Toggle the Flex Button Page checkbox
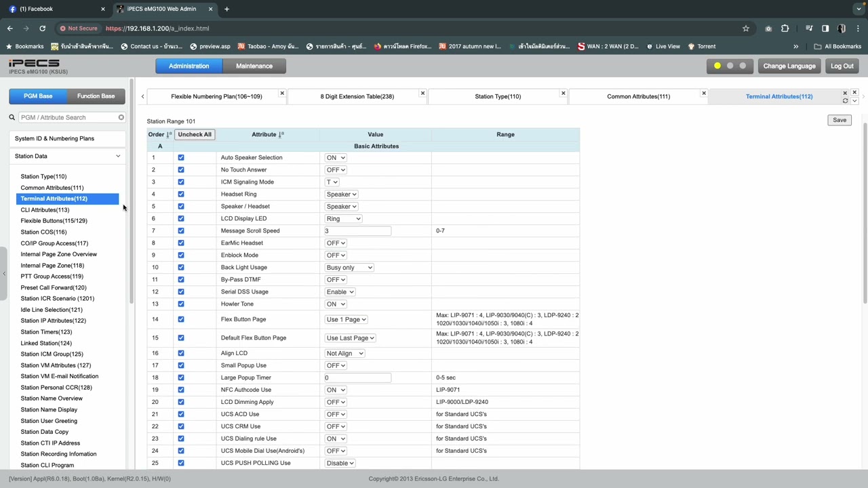The width and height of the screenshot is (868, 488). click(x=181, y=319)
